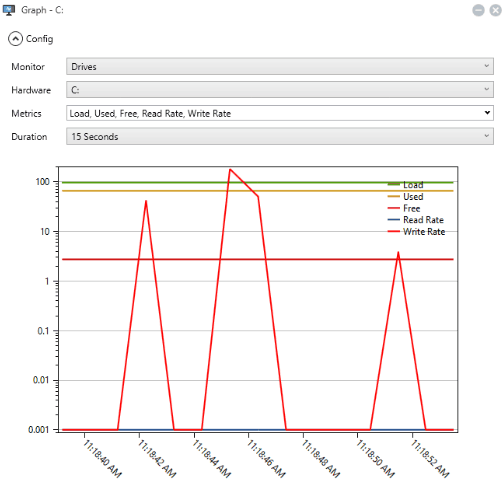Expand the Metrics multi-select dropdown arrow
The height and width of the screenshot is (502, 504).
click(x=487, y=113)
